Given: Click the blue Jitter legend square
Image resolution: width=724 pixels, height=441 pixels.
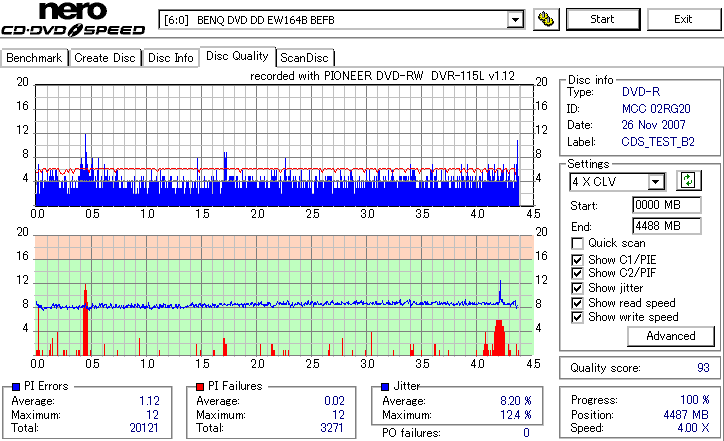Looking at the screenshot, I should click(385, 387).
